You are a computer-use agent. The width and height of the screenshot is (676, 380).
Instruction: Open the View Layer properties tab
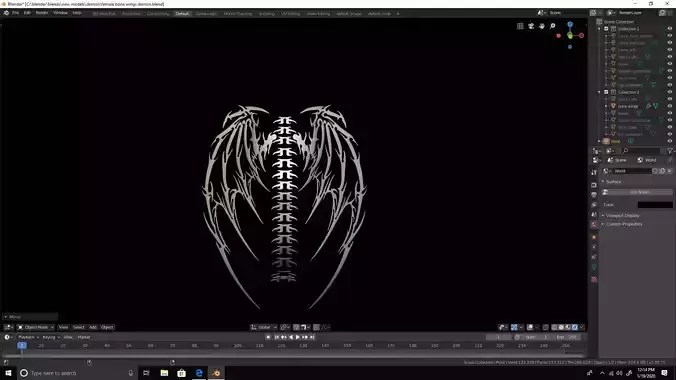[594, 205]
